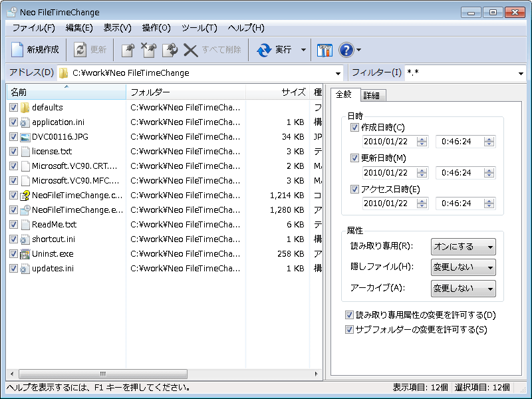Image resolution: width=532 pixels, height=399 pixels.
Task: Click the creation date spinner arrows
Action: pos(422,142)
